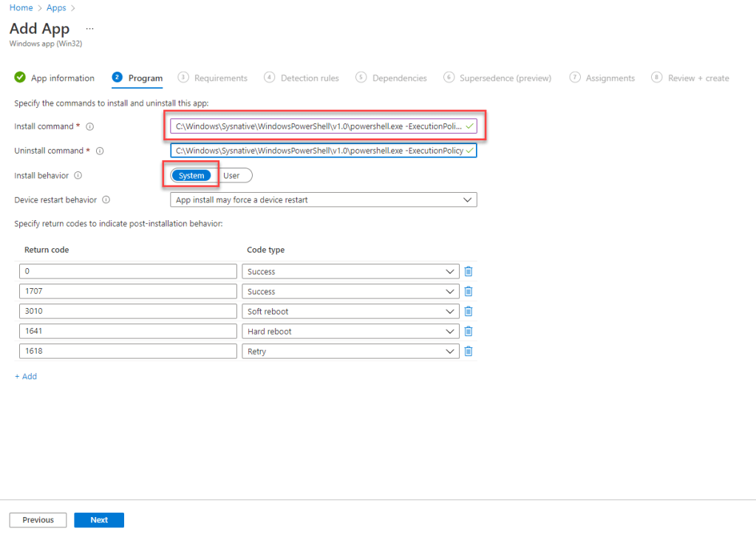Viewport: 756px width, 537px height.
Task: Switch install behavior to User
Action: pos(231,176)
